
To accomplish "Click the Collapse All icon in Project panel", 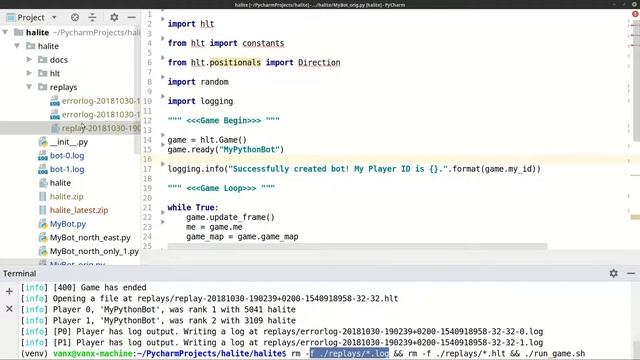I will [92, 17].
